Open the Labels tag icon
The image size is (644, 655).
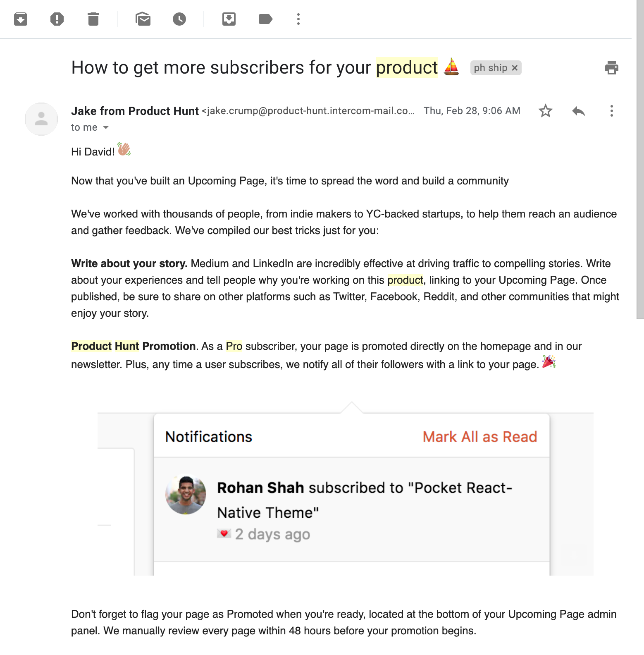click(x=265, y=19)
